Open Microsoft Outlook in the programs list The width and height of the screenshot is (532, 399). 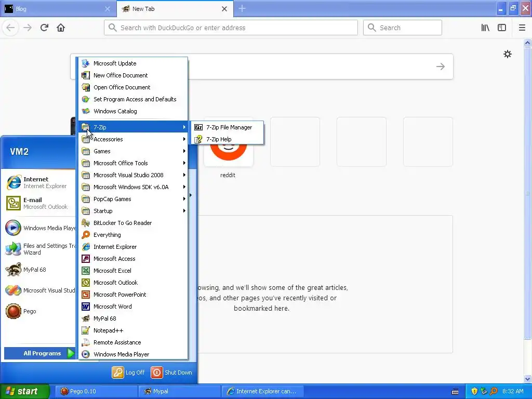(x=133, y=283)
